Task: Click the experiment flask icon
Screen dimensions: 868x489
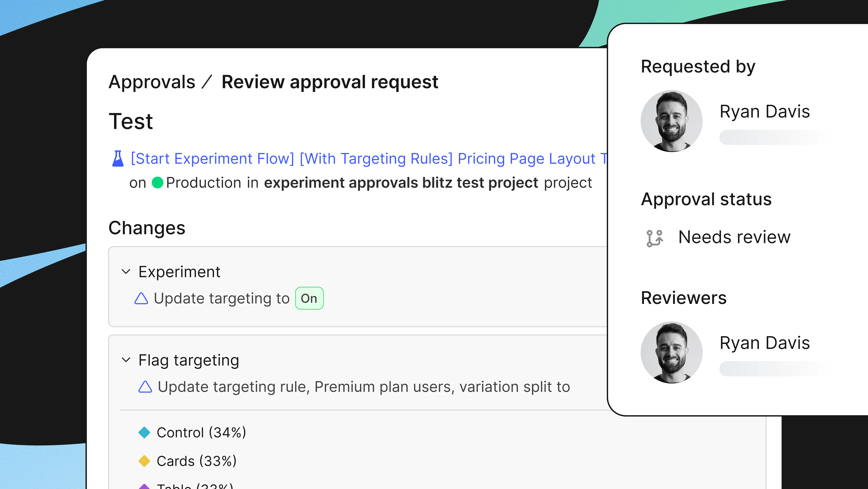Action: (118, 158)
